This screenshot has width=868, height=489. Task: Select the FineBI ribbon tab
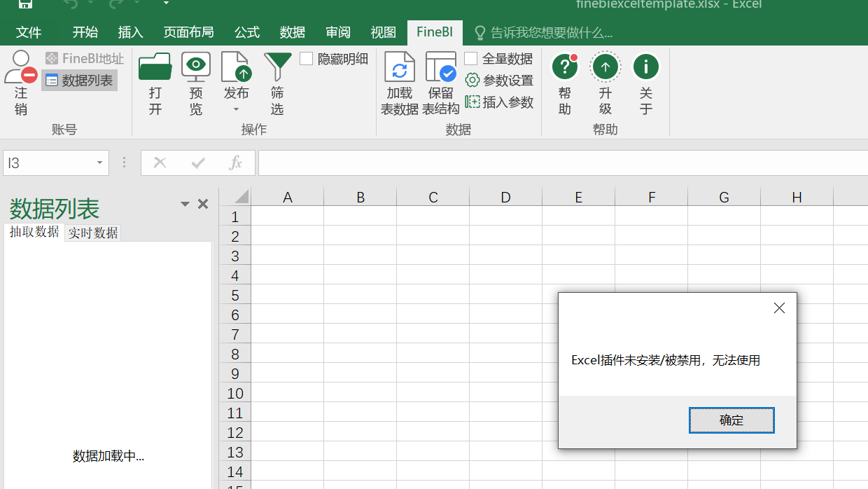pyautogui.click(x=435, y=32)
